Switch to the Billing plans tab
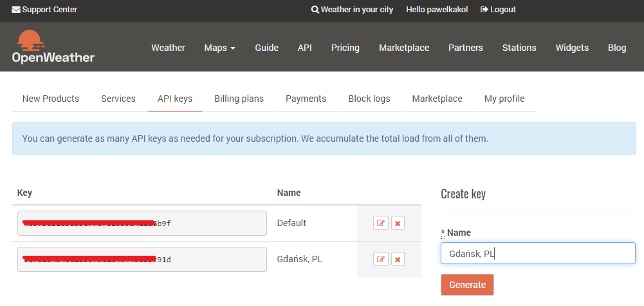This screenshot has height=306, width=644. pyautogui.click(x=239, y=99)
